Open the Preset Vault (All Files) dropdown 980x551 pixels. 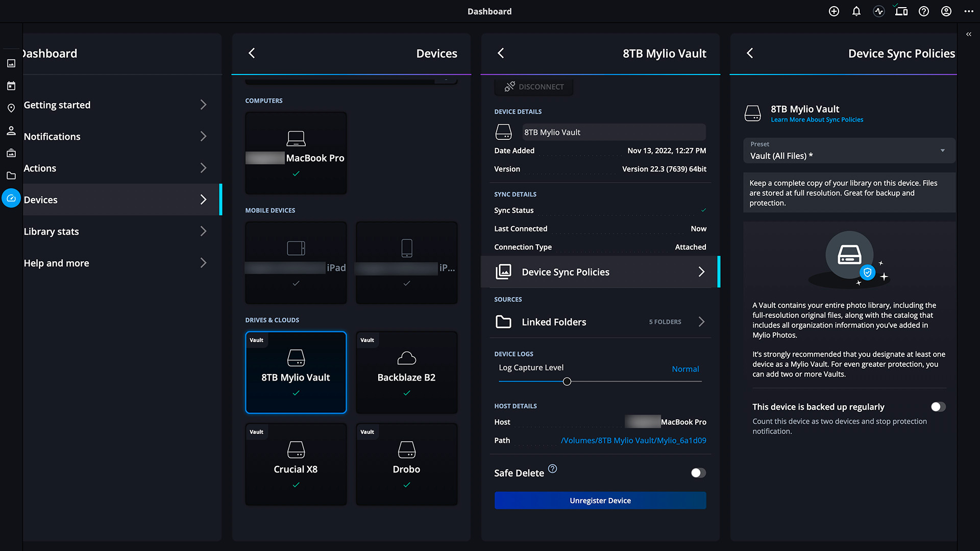[849, 151]
